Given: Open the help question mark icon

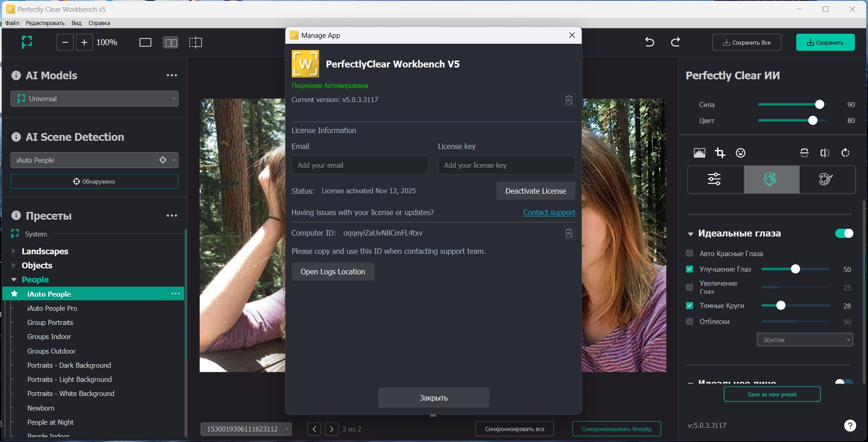Looking at the screenshot, I should point(850,426).
